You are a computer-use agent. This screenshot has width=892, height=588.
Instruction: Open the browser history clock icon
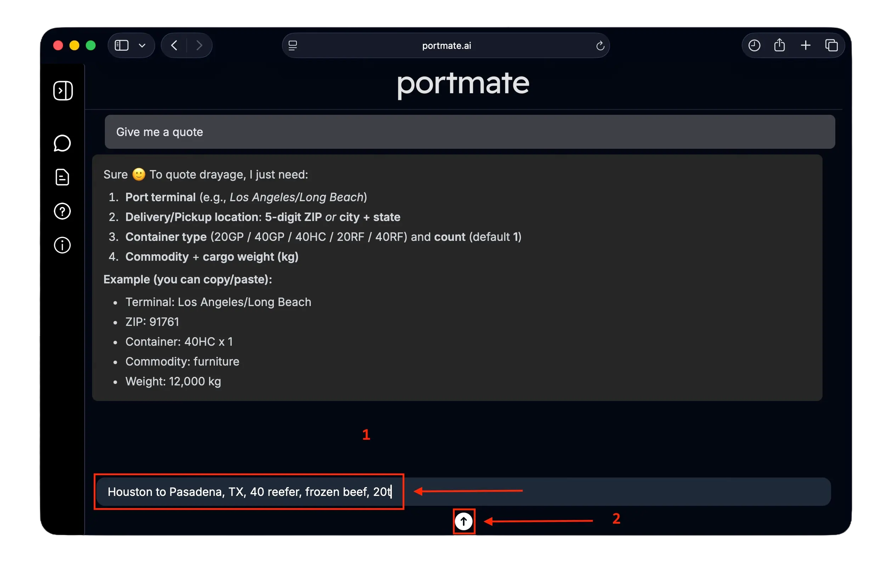[754, 45]
